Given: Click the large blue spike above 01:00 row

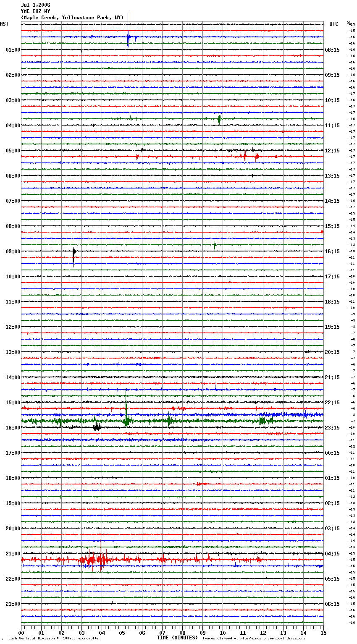Looking at the screenshot, I should pyautogui.click(x=128, y=37).
